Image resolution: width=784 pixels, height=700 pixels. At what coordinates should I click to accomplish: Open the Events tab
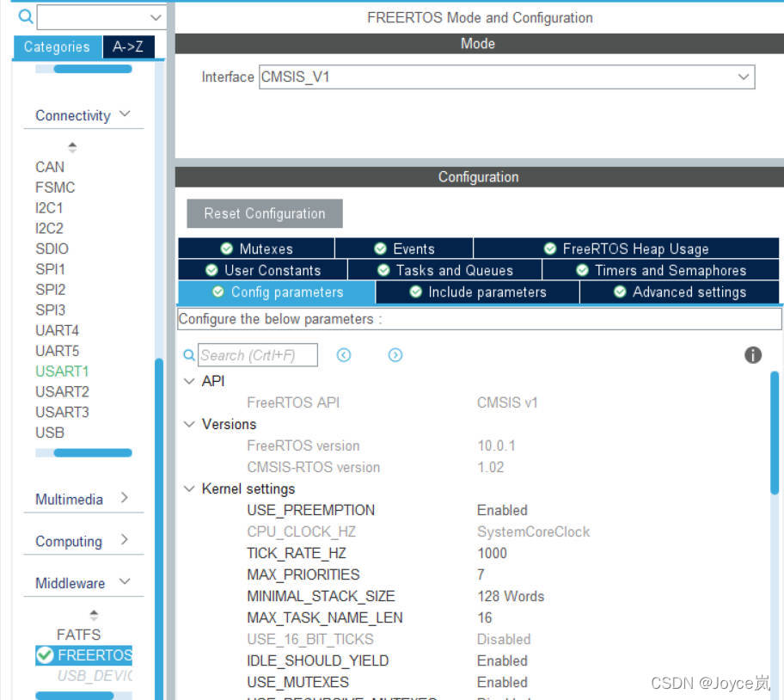pyautogui.click(x=404, y=249)
